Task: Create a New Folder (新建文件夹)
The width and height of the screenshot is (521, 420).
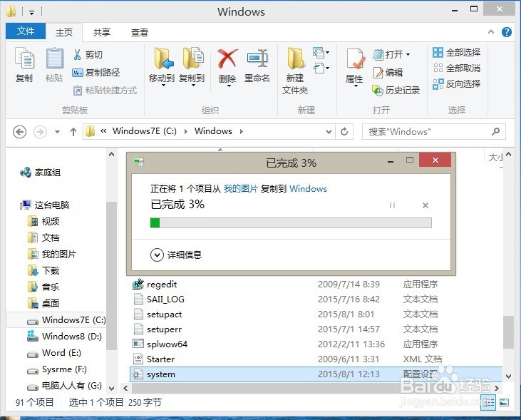Action: [x=295, y=71]
